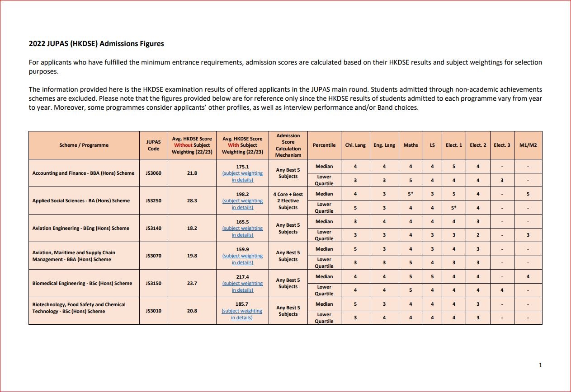The image size is (571, 392).
Task: Click the weighted score 175.1
Action: 242,167
